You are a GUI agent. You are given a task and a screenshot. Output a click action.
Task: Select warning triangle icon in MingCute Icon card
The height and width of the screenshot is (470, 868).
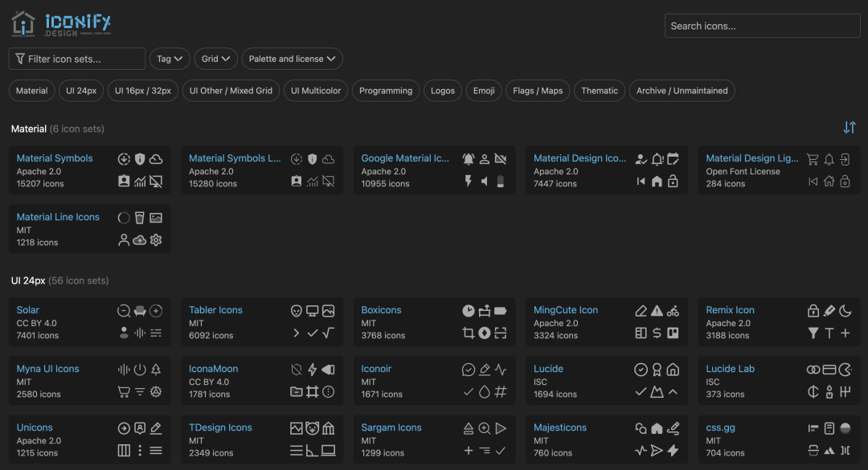tap(657, 311)
